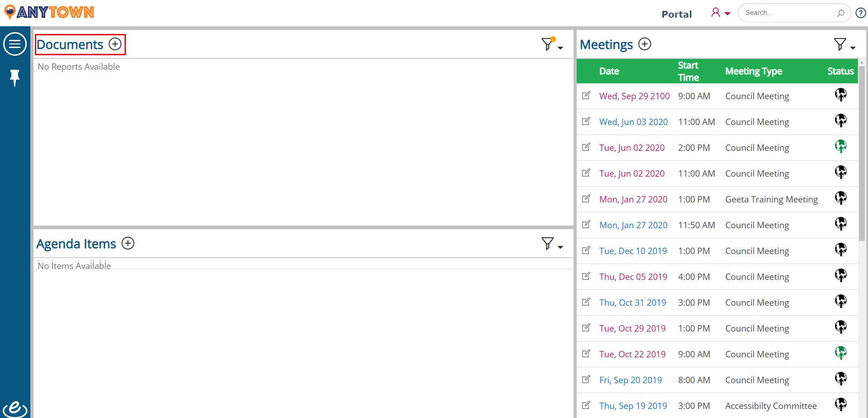Click the Documents panel heading
This screenshot has width=868, height=418.
(70, 44)
